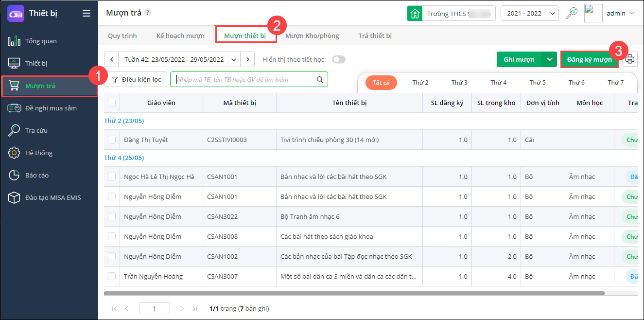Open the Tổng quan overview section
This screenshot has height=320, width=644.
[41, 41]
